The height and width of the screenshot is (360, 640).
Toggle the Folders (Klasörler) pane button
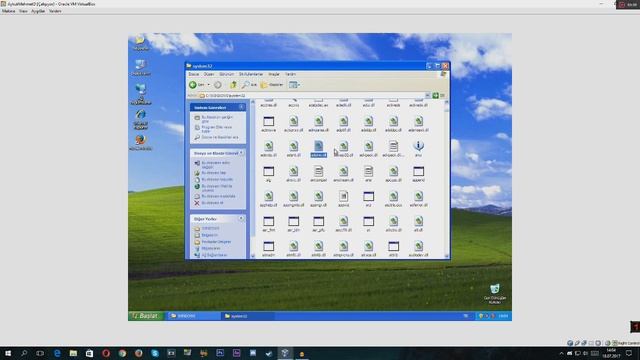click(272, 84)
